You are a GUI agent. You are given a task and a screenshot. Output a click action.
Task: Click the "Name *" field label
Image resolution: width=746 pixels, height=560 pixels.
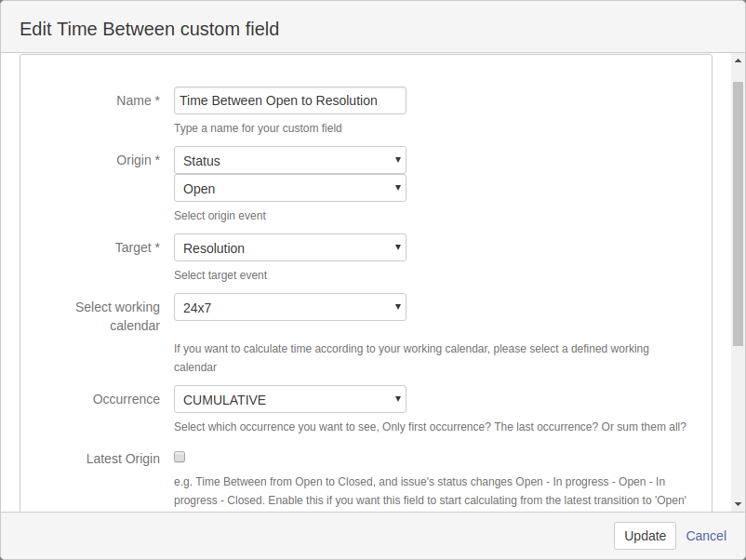[138, 100]
